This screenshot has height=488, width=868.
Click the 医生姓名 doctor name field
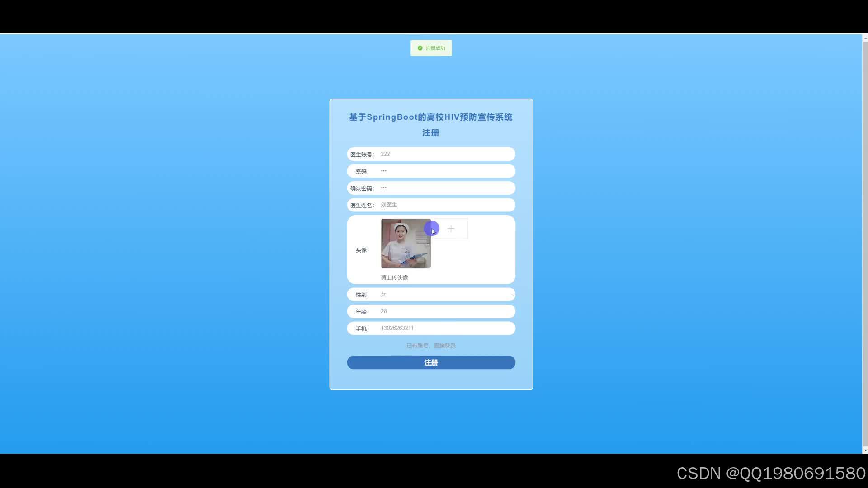[x=445, y=205]
